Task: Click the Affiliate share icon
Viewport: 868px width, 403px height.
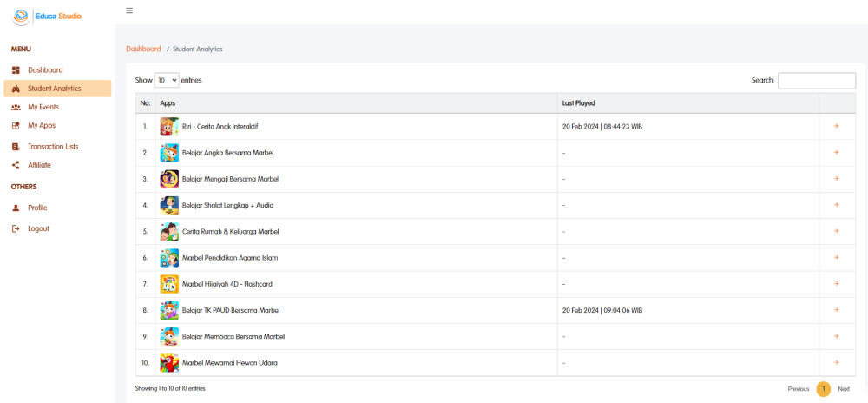Action: [x=16, y=165]
